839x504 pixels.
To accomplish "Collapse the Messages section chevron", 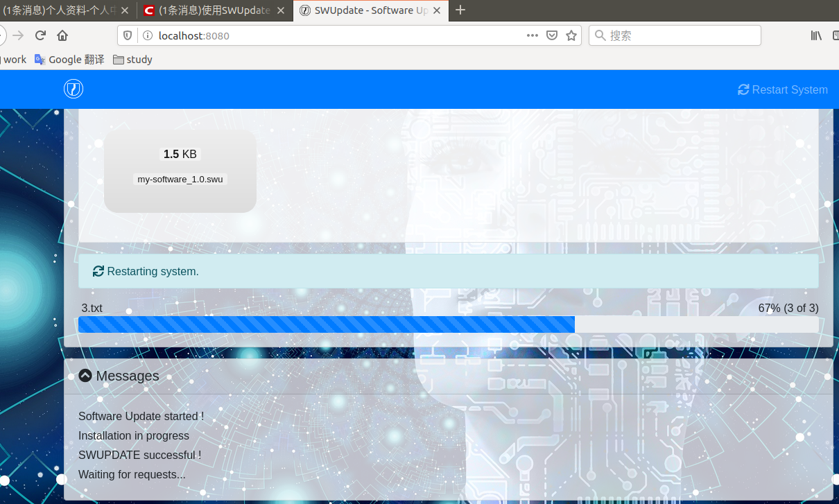I will [x=85, y=376].
